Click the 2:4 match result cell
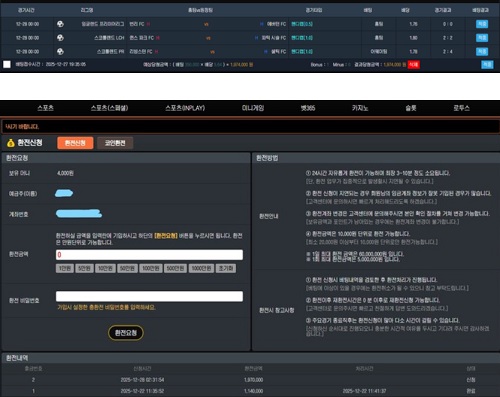This screenshot has width=500, height=397. point(448,51)
